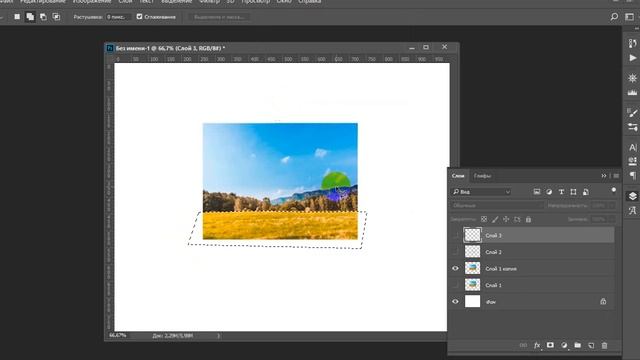Screen dimensions: 640x360
Task: Choose Add to selection mode
Action: [x=30, y=17]
